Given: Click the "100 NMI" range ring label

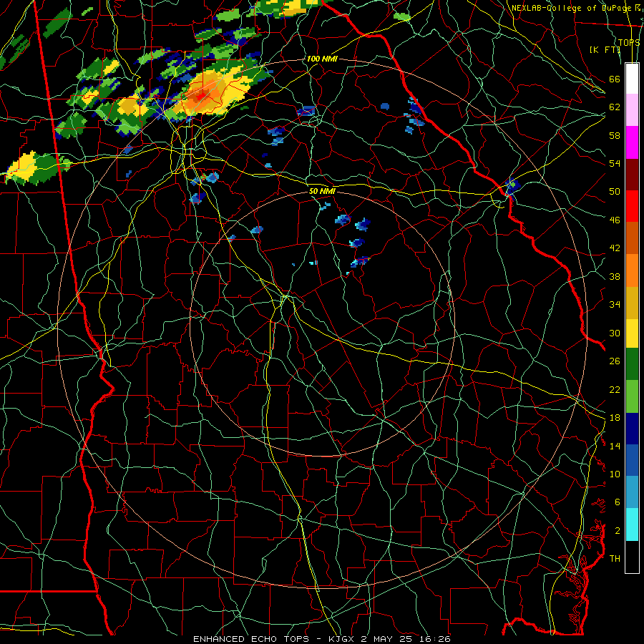Looking at the screenshot, I should [x=321, y=59].
